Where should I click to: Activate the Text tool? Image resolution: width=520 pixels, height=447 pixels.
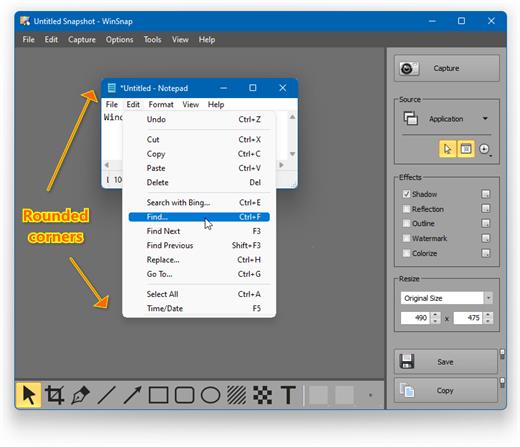(x=288, y=395)
